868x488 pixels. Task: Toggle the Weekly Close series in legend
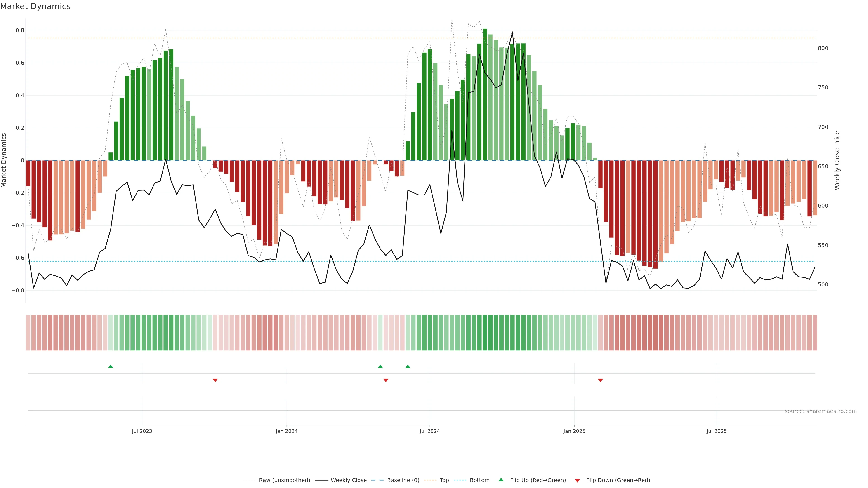pyautogui.click(x=348, y=480)
